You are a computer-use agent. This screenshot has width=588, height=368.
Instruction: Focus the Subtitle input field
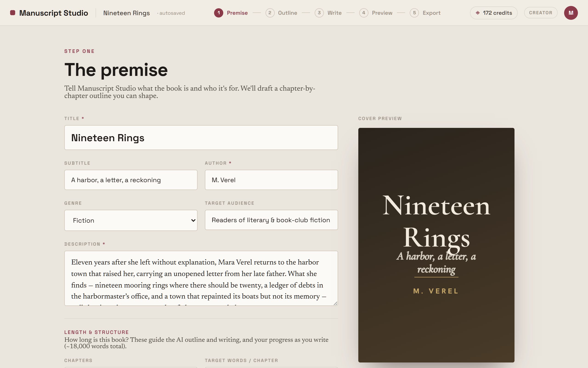131,180
